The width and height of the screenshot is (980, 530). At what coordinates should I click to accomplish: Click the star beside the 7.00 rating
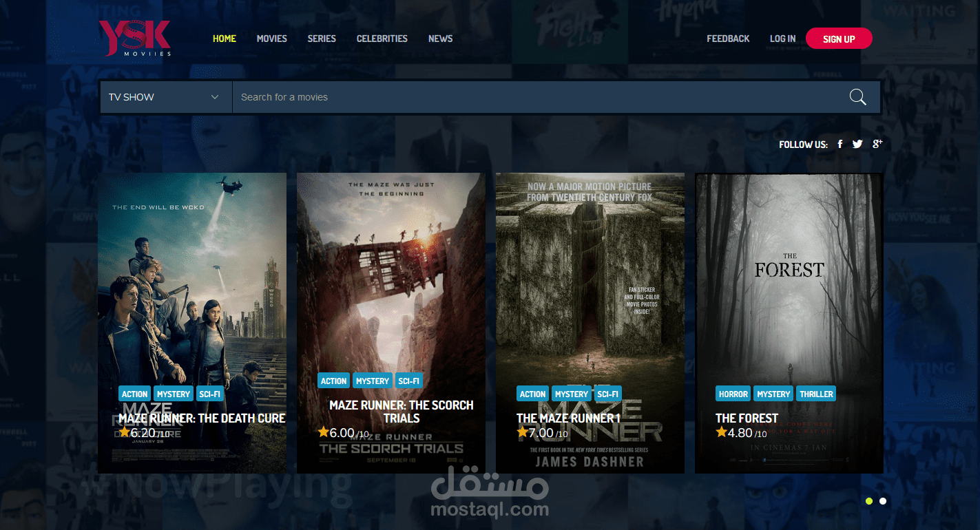pyautogui.click(x=523, y=432)
